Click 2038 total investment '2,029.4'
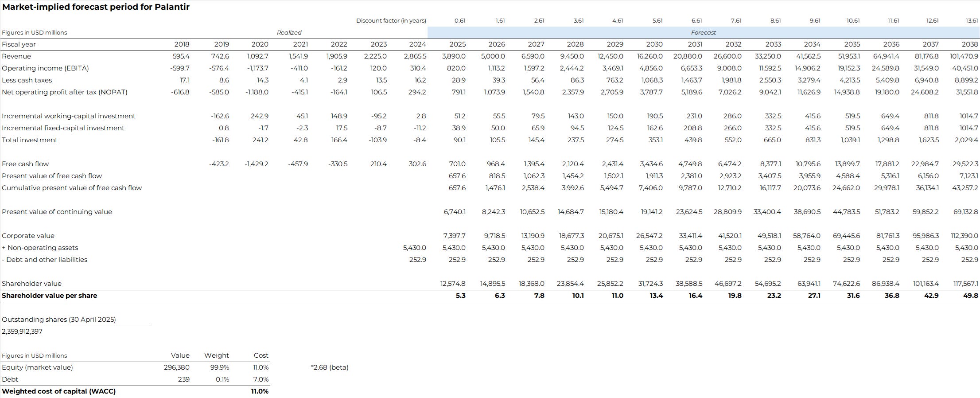Viewport: 980px width, 398px height. pos(966,140)
